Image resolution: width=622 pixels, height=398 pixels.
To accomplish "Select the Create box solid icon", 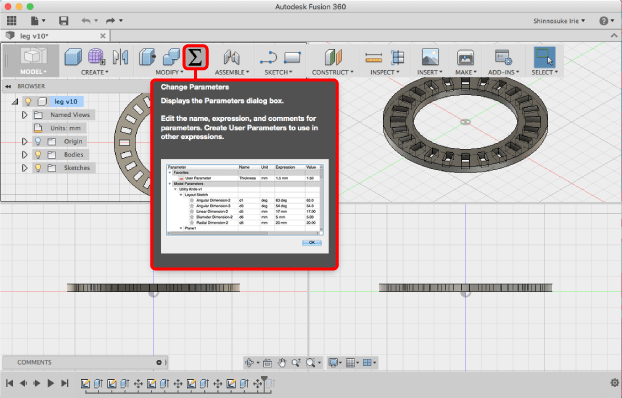I will pyautogui.click(x=73, y=57).
